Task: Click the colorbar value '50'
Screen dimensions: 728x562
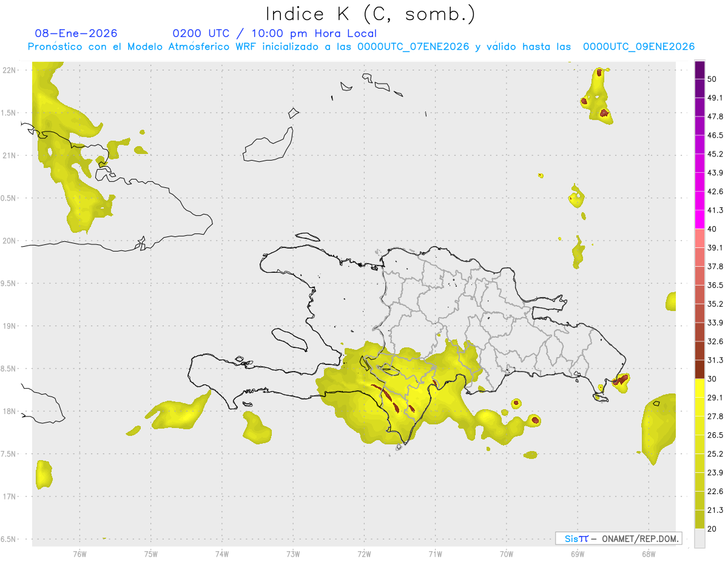Action: tap(712, 79)
